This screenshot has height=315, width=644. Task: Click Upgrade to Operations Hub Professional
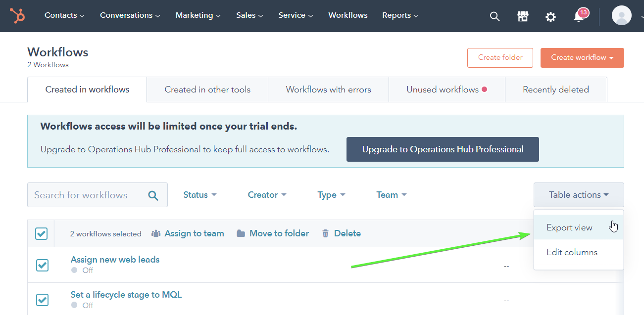click(x=443, y=149)
